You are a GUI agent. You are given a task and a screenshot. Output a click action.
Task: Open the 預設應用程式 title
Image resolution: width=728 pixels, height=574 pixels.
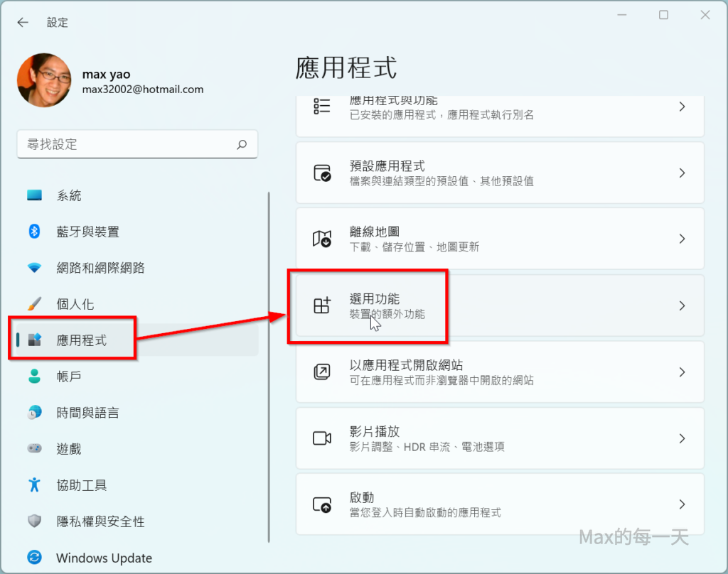click(x=387, y=166)
